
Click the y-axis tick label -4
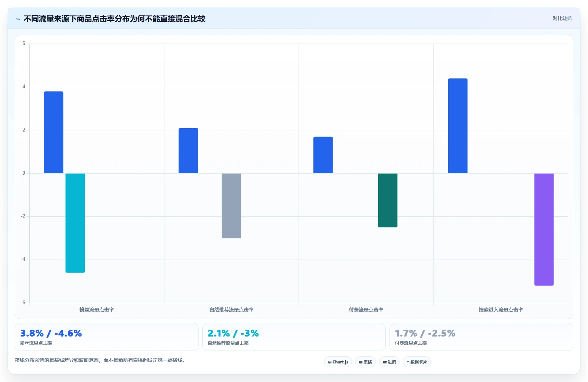(x=23, y=260)
